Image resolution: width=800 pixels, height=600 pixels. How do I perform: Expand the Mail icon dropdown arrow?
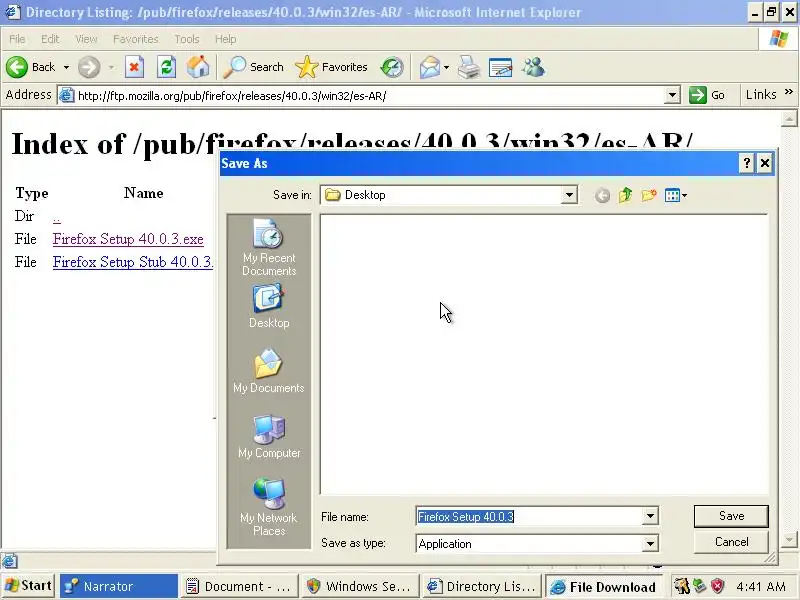[446, 67]
